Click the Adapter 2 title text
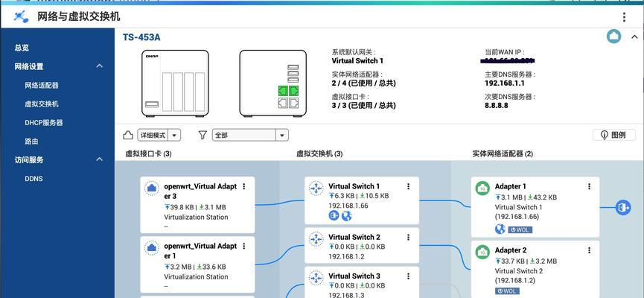This screenshot has width=644, height=298. coord(511,250)
